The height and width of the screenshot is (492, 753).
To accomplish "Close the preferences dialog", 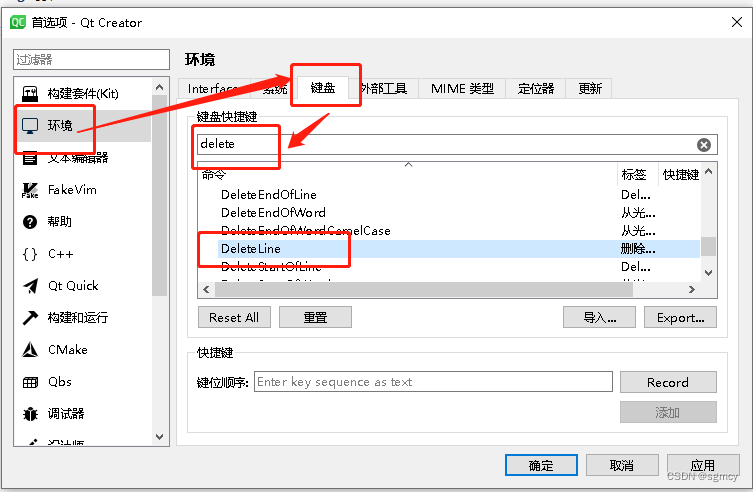I will coord(737,22).
